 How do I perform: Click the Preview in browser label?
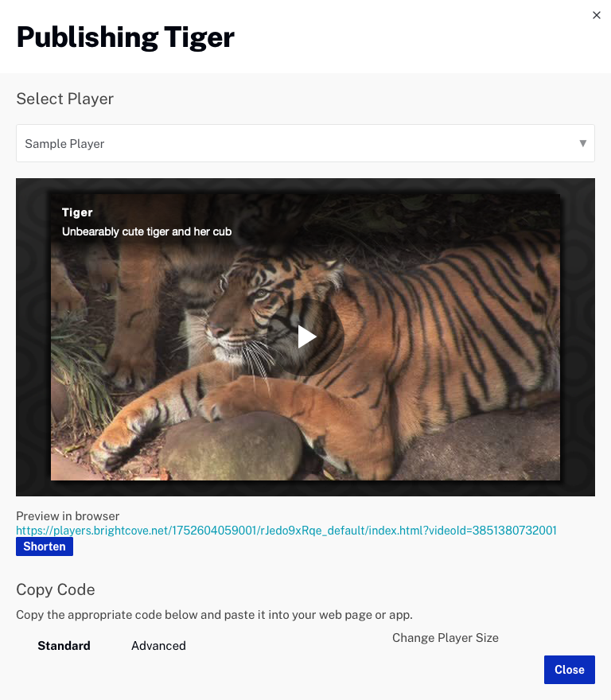tap(68, 516)
